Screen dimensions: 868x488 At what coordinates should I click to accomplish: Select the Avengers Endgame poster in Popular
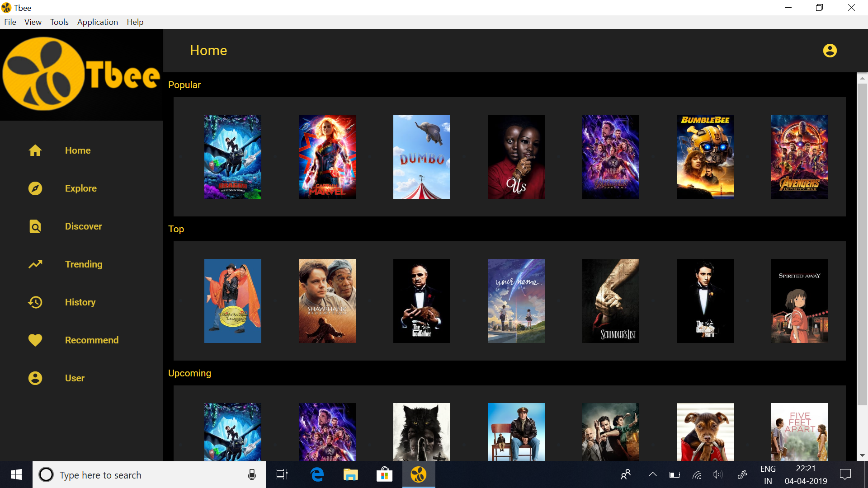611,157
